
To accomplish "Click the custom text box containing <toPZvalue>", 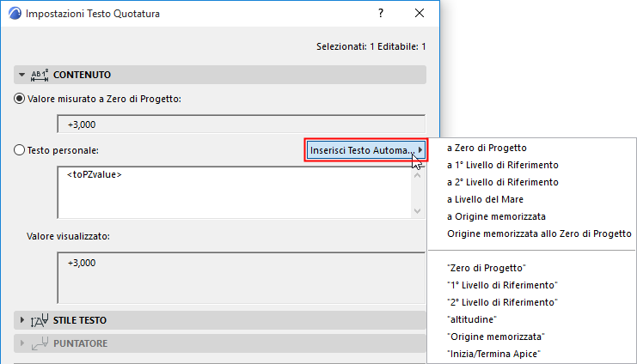I will pyautogui.click(x=232, y=191).
